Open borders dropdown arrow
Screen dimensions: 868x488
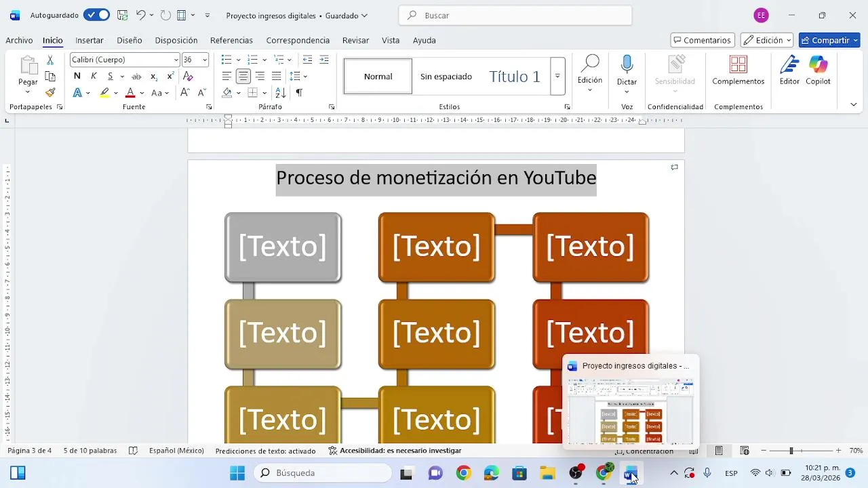coord(264,93)
